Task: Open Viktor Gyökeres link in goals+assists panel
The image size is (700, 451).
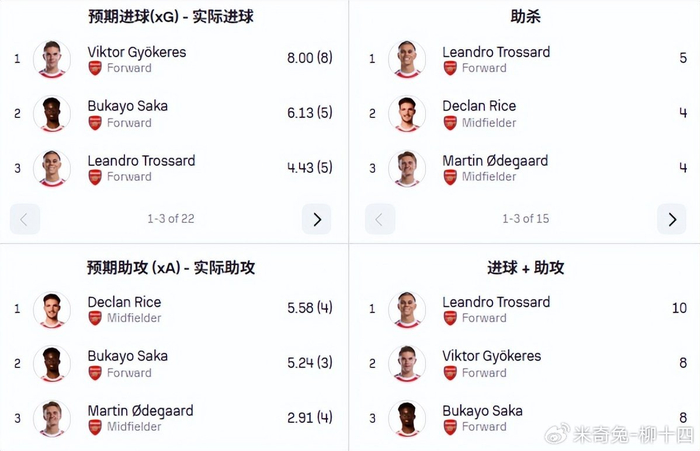Action: (x=491, y=356)
